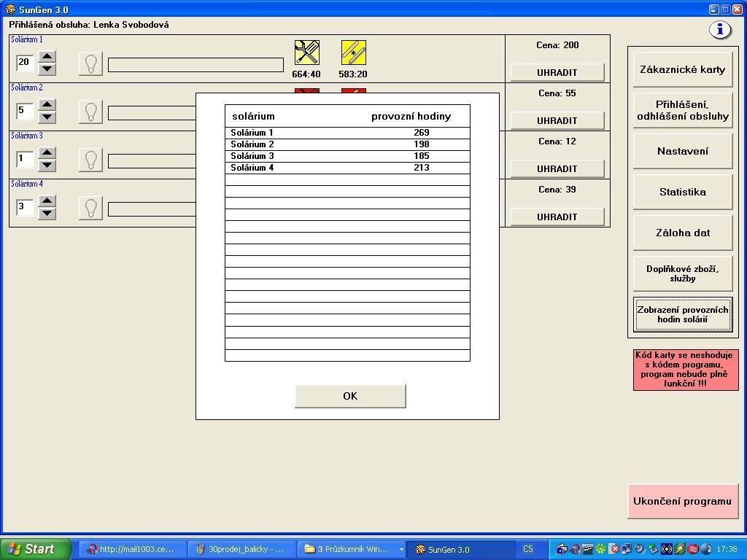Click Záloha dat button
The width and height of the screenshot is (747, 560).
tap(682, 233)
